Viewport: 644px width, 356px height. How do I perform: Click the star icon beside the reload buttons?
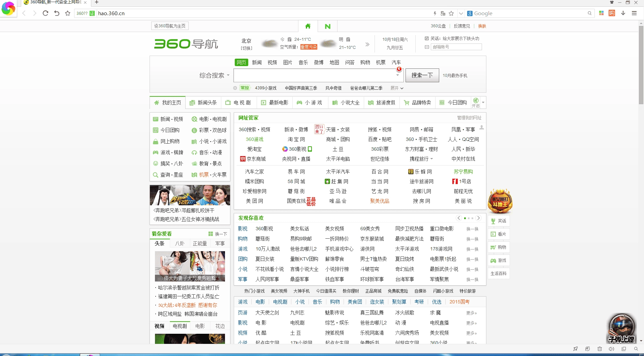coord(68,13)
